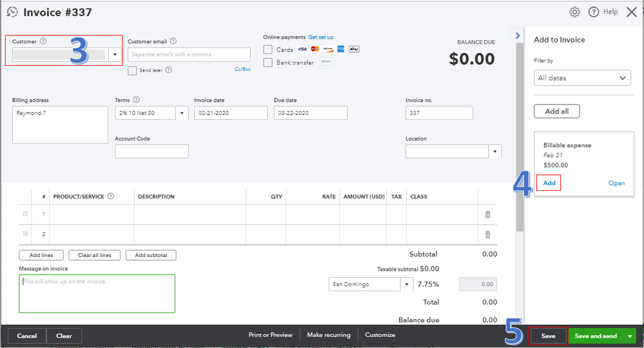Click help icon next to PRODUCT/SERVICE header

pyautogui.click(x=110, y=196)
